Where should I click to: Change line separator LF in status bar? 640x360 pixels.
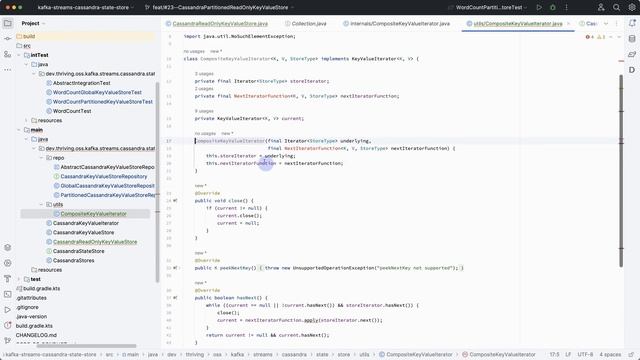568,354
